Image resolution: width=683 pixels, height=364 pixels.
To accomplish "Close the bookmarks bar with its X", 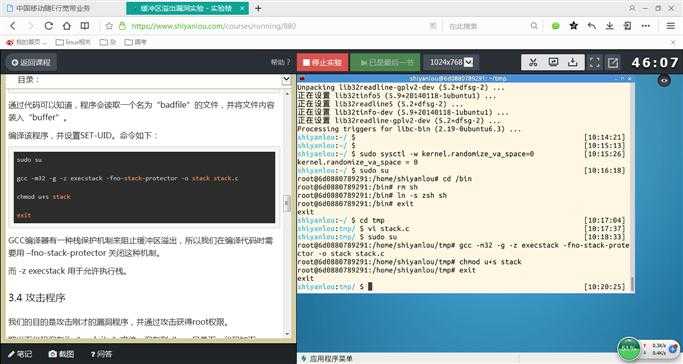I will pyautogui.click(x=673, y=42).
